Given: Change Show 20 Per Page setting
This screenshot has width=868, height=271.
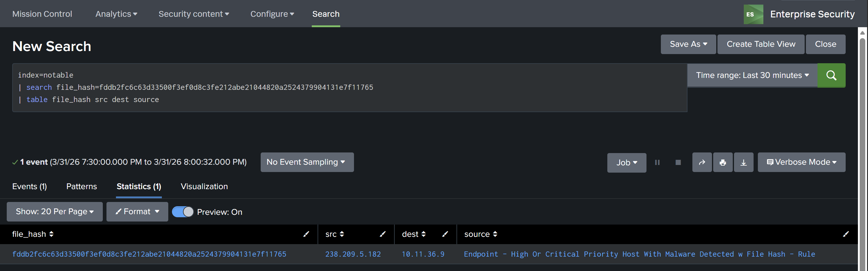Looking at the screenshot, I should click(x=54, y=212).
